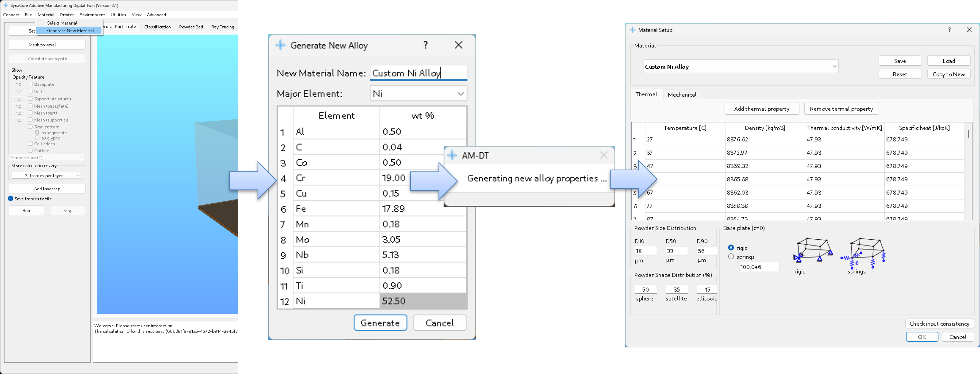Switch to the Classification tab
980x374 pixels.
(157, 27)
